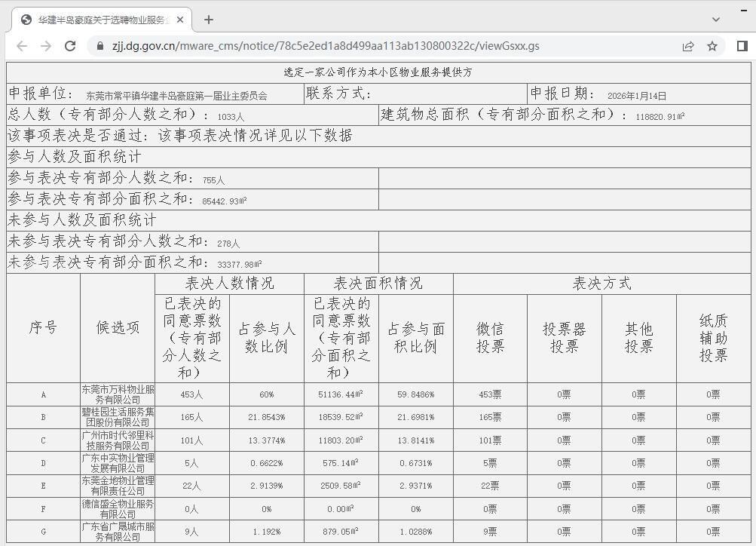
Task: Share this page via share icon
Action: pyautogui.click(x=687, y=46)
